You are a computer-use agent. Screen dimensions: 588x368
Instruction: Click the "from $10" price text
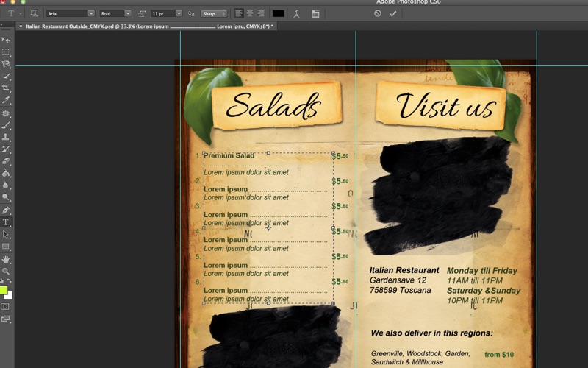[x=499, y=355]
